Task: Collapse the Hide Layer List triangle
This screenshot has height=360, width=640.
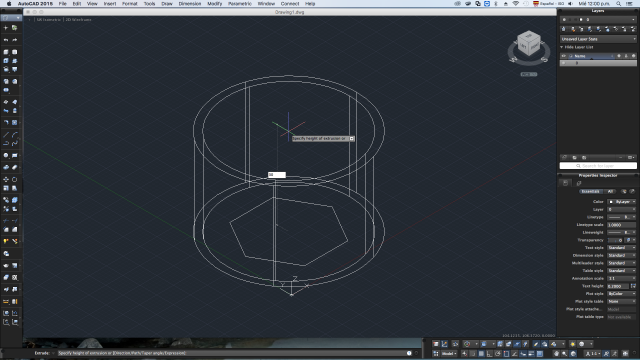Action: pos(562,47)
